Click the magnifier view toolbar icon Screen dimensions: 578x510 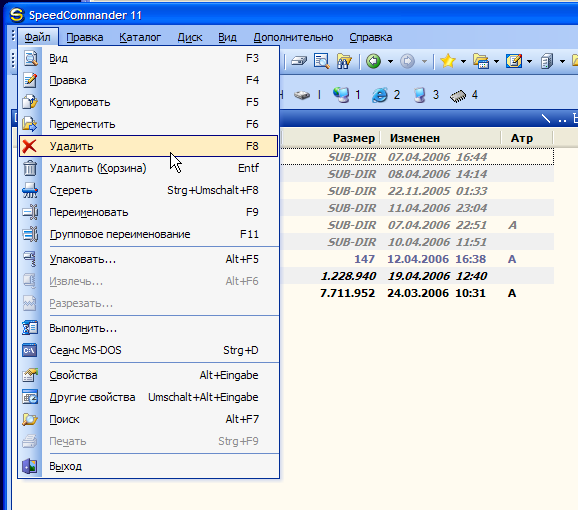[322, 61]
